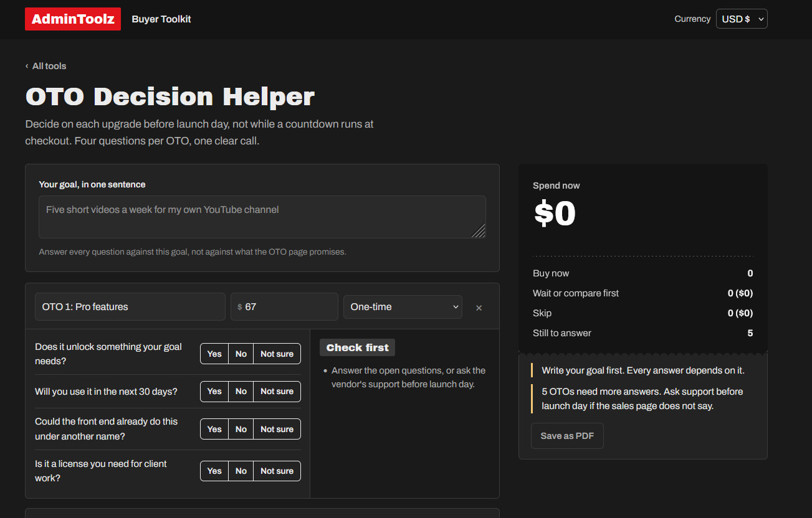Answer Yes to front end already doing this
812x518 pixels.
point(214,429)
